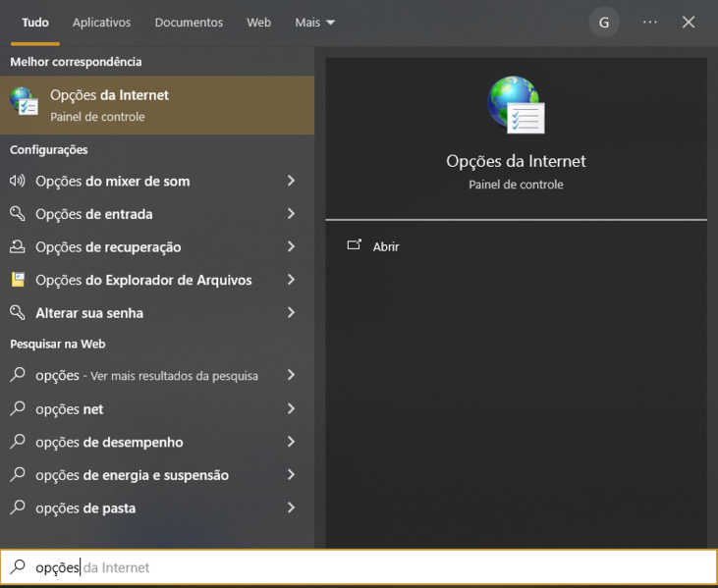Image resolution: width=718 pixels, height=588 pixels.
Task: Select 'Opções do Explorador de Arquivos' setting
Action: coord(157,280)
